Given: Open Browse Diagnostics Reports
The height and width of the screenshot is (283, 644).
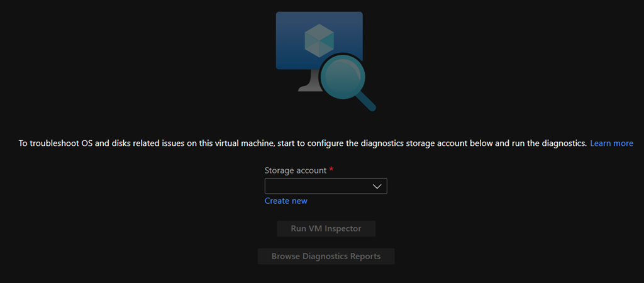Looking at the screenshot, I should point(326,257).
